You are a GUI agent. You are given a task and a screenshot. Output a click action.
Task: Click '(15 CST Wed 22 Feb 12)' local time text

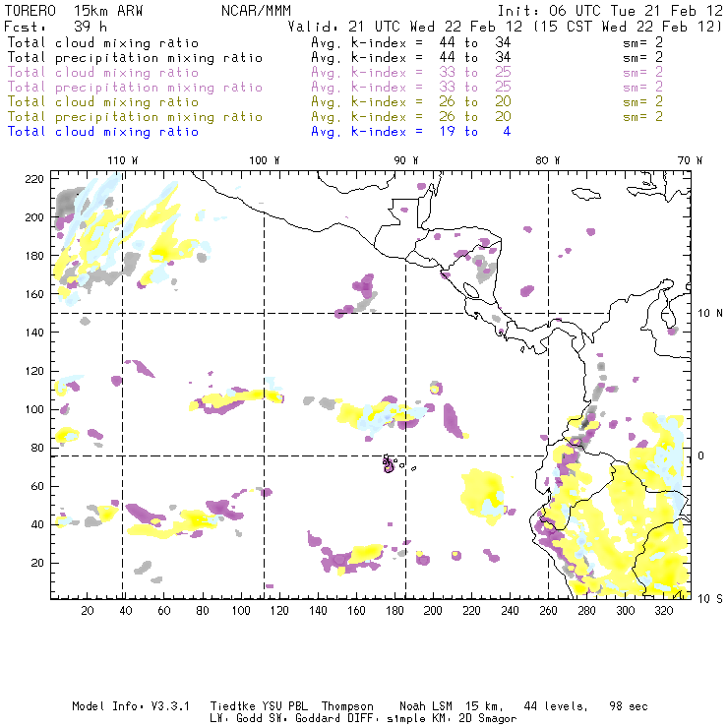point(628,27)
